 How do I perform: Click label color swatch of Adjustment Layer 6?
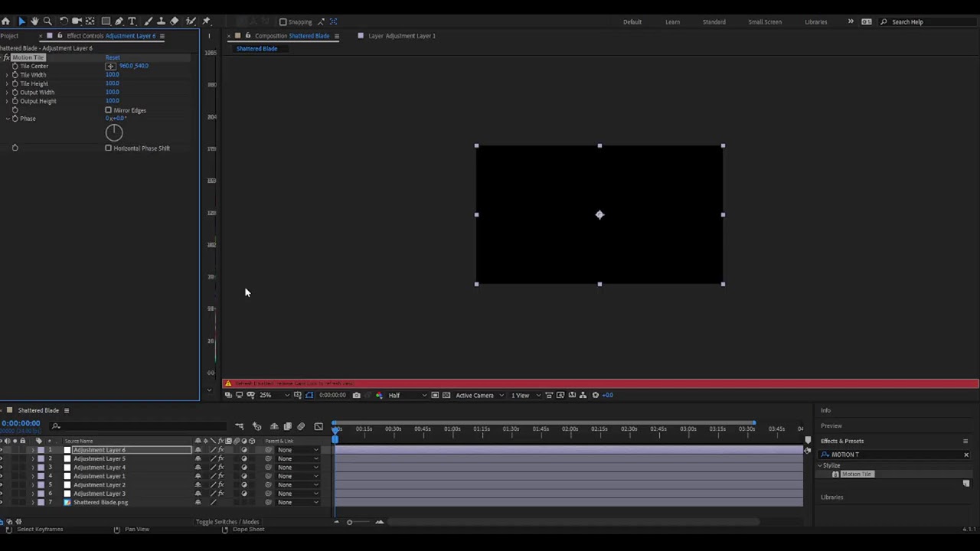tap(41, 450)
